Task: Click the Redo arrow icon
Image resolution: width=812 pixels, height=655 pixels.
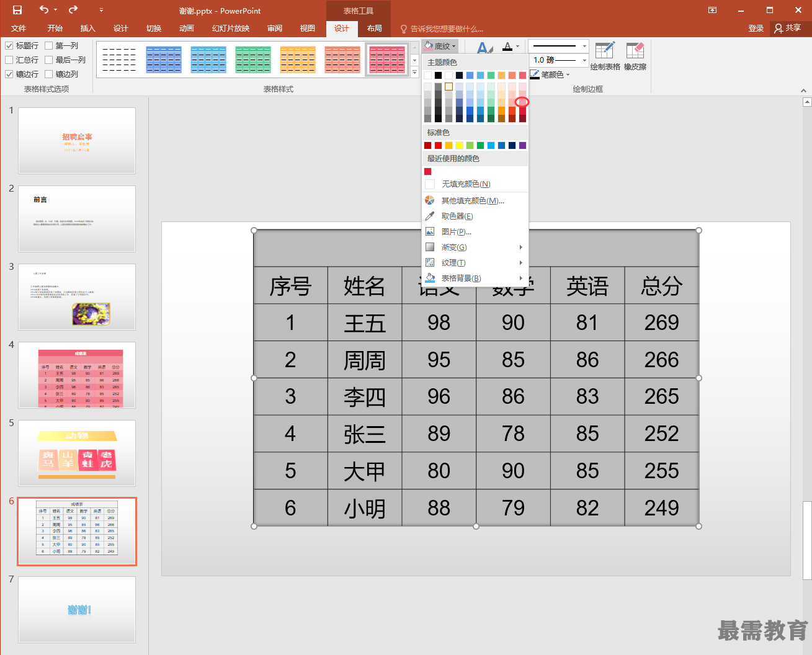Action: (73, 10)
